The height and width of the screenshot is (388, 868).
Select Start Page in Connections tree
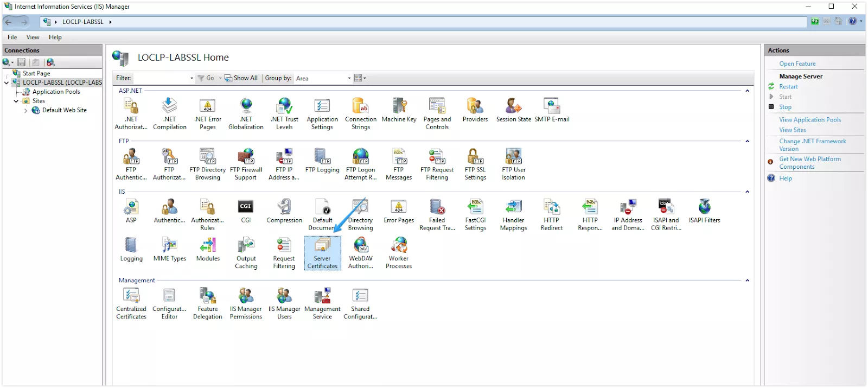(x=36, y=74)
